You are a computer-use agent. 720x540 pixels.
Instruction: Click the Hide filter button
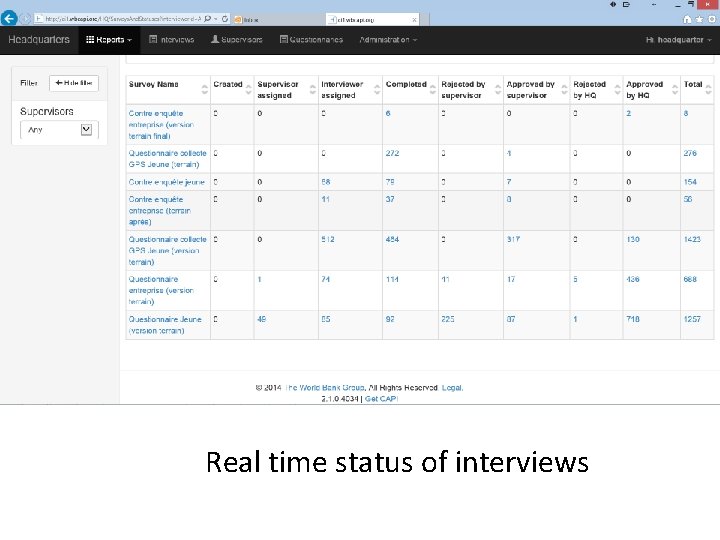click(74, 83)
